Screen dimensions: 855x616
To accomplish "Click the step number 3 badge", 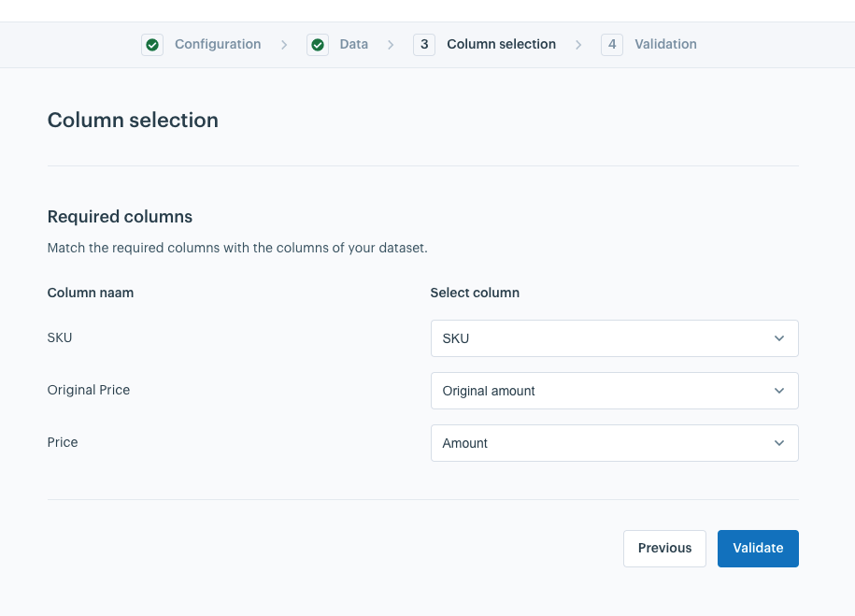I will pyautogui.click(x=424, y=45).
